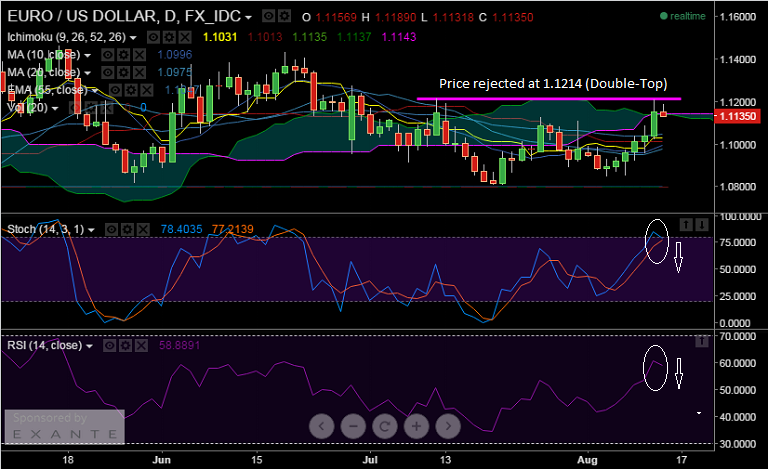This screenshot has width=768, height=469.
Task: Reset the chart view with circular arrow
Action: (x=384, y=426)
